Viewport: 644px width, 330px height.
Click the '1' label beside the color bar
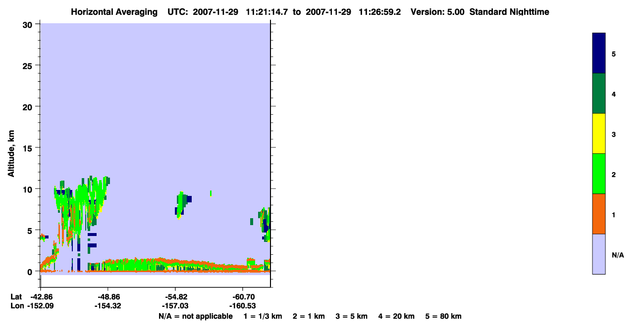tap(614, 215)
